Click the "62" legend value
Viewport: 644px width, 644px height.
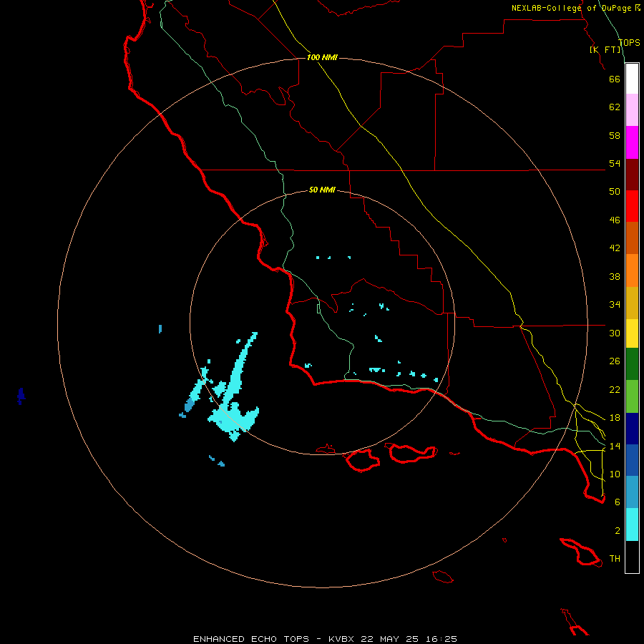615,107
